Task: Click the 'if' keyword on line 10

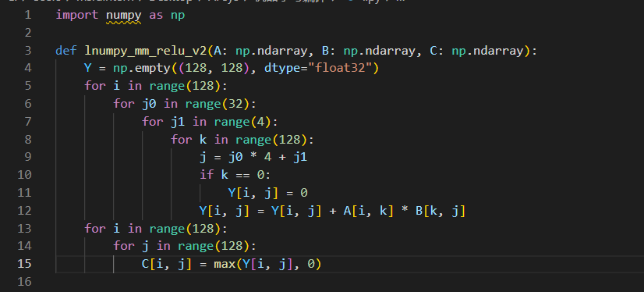Action: click(207, 175)
